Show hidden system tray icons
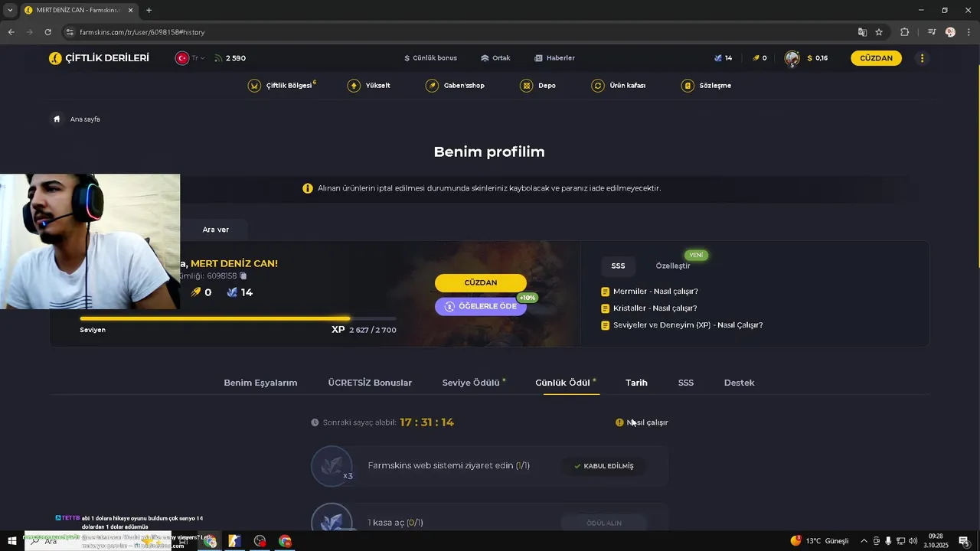 click(x=864, y=541)
